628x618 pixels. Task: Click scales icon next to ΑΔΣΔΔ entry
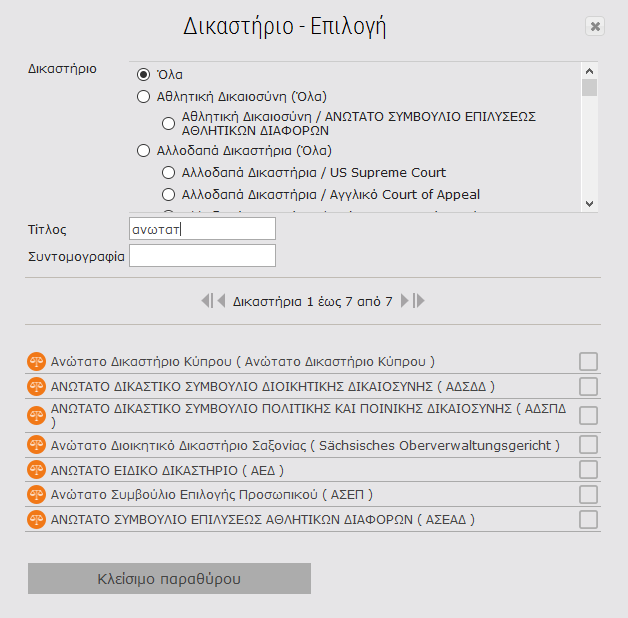[x=36, y=386]
